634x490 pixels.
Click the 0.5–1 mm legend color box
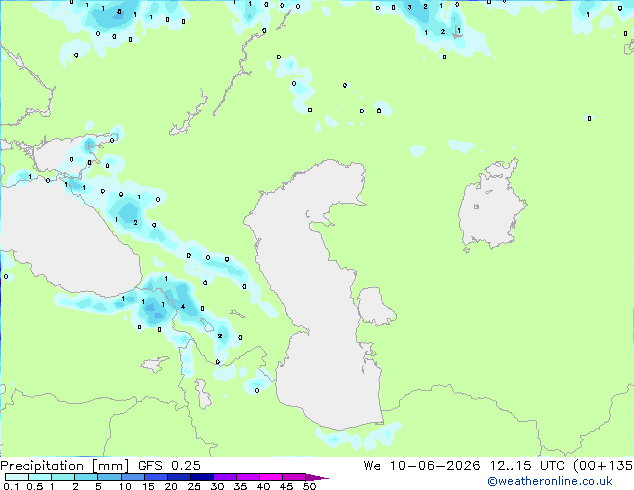[x=40, y=477]
